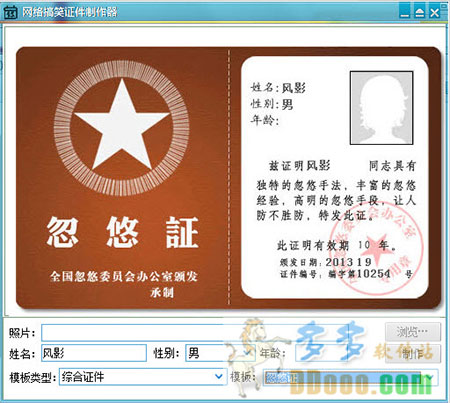Minimize the 网络搞笑证件制作器 window

(x=405, y=13)
